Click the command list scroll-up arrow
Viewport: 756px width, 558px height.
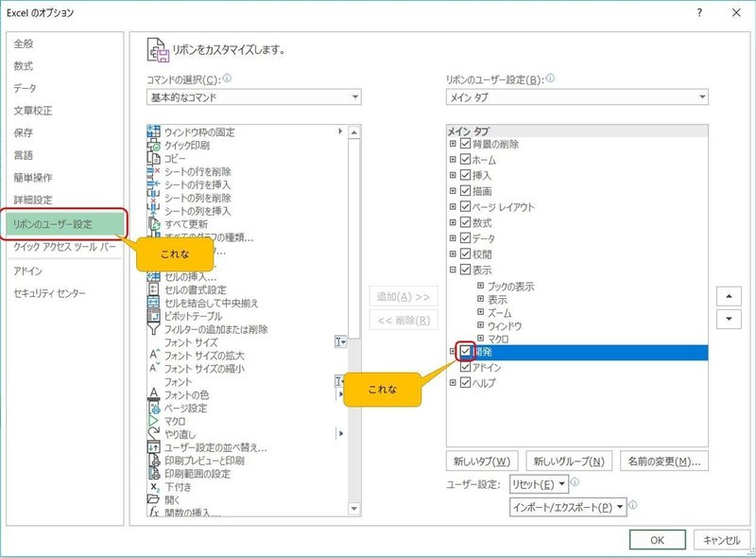(x=354, y=132)
